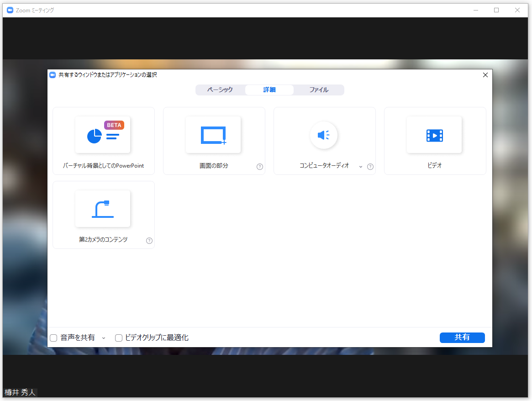Enable ビデオクリップに最適化
Image resolution: width=532 pixels, height=401 pixels.
tap(119, 338)
